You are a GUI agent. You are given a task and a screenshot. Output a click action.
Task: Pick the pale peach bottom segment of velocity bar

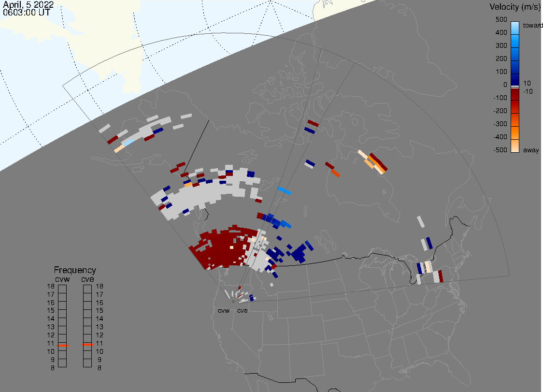tap(515, 146)
